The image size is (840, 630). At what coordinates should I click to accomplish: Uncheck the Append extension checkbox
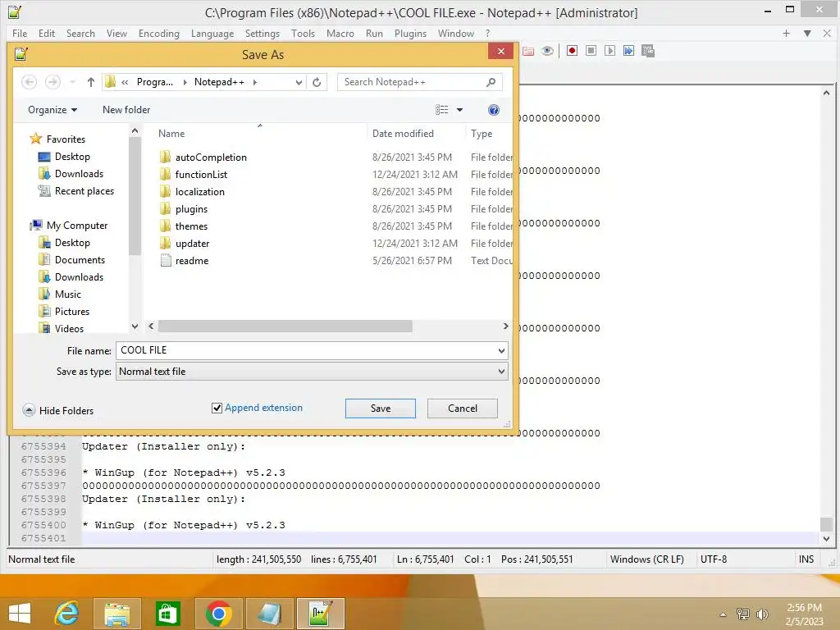(217, 409)
